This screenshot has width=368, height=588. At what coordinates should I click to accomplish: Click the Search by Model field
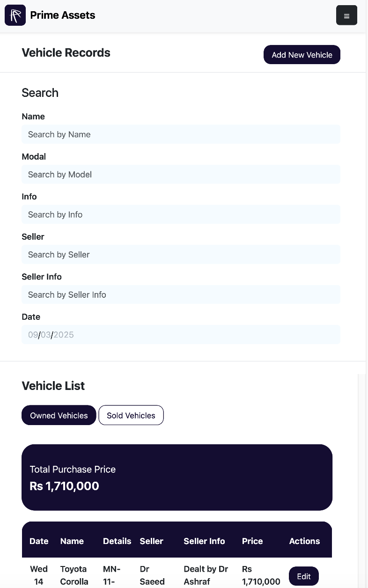click(x=181, y=174)
